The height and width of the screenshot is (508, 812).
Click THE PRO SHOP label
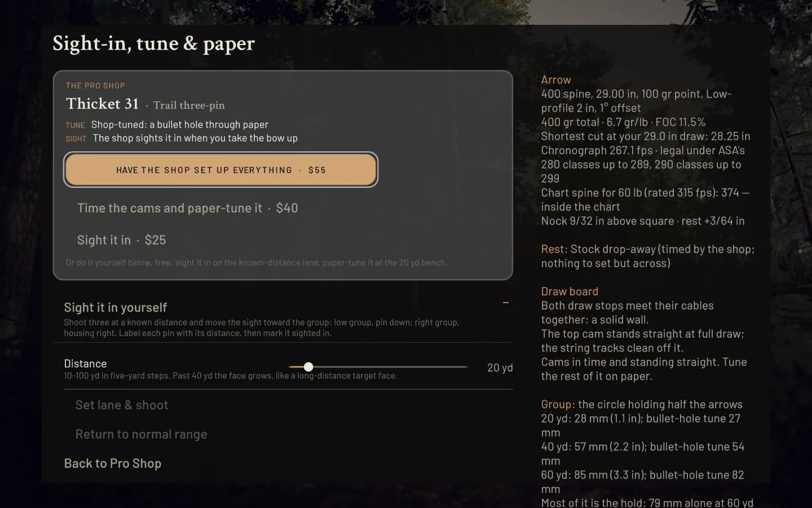pyautogui.click(x=95, y=86)
